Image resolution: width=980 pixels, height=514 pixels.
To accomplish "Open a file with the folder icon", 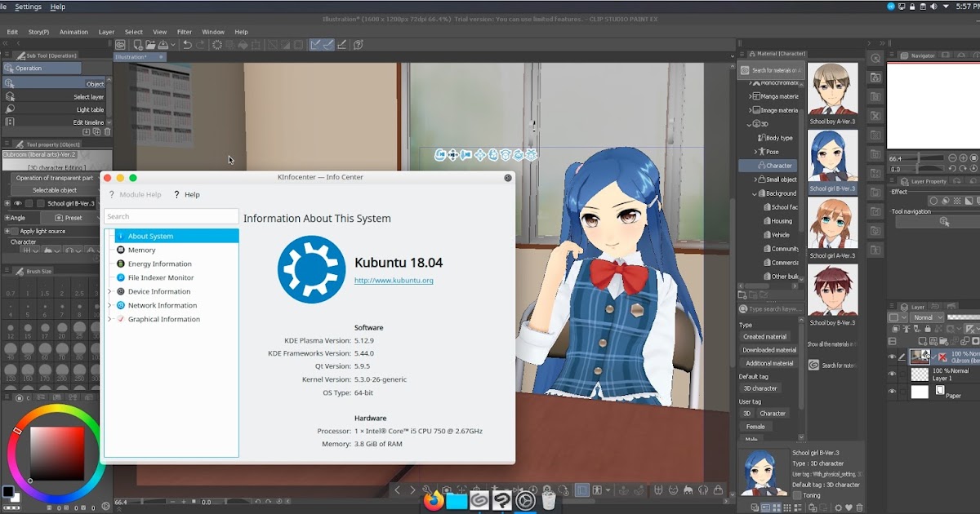I will [x=151, y=45].
